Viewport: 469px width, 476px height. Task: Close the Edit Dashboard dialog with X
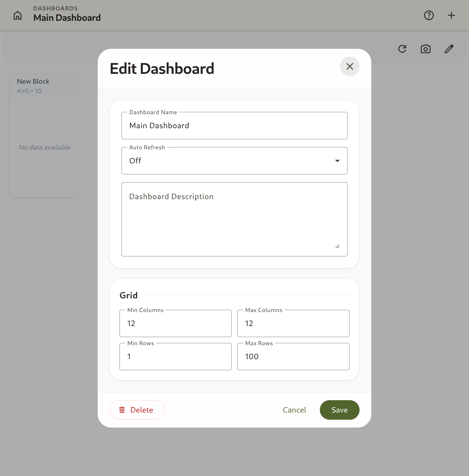349,66
